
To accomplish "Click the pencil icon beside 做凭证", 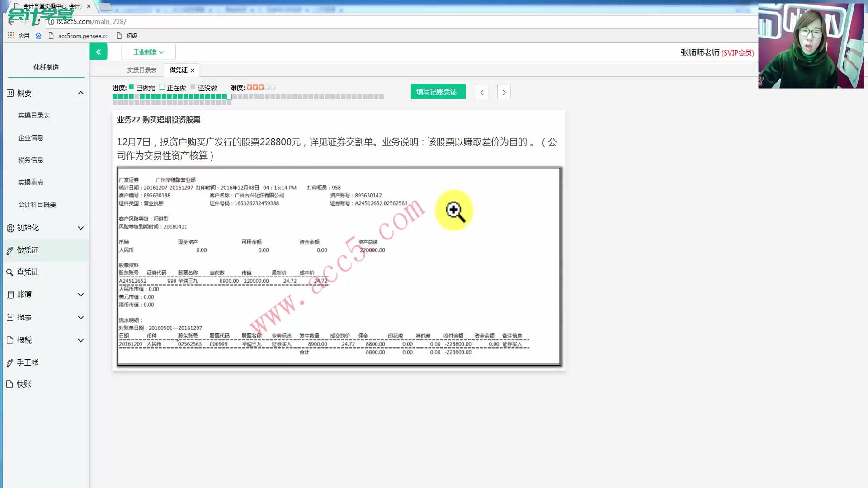I will click(x=9, y=251).
